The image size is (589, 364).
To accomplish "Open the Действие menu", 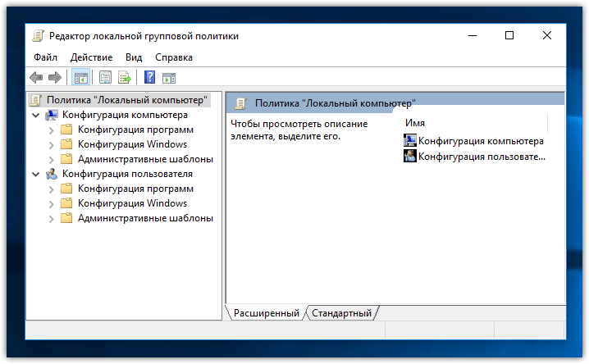I will point(91,57).
